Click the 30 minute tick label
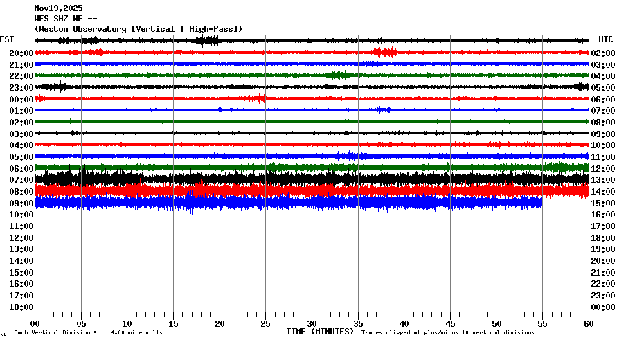 click(x=312, y=323)
